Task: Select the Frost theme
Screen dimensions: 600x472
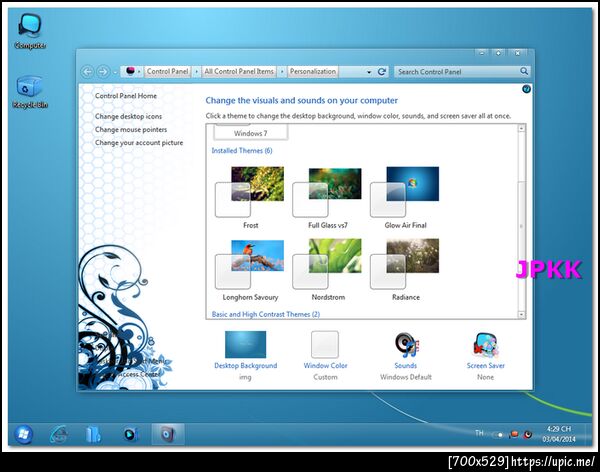Action: coord(250,197)
